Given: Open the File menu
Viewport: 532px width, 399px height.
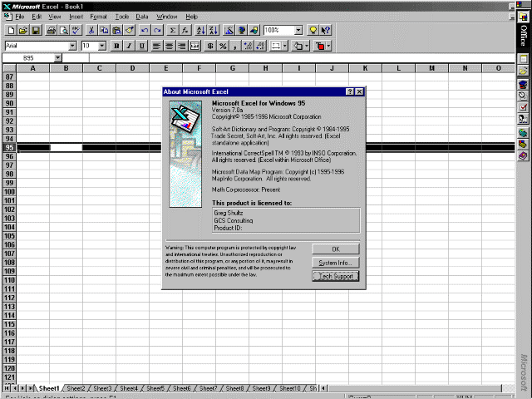Looking at the screenshot, I should coord(20,17).
